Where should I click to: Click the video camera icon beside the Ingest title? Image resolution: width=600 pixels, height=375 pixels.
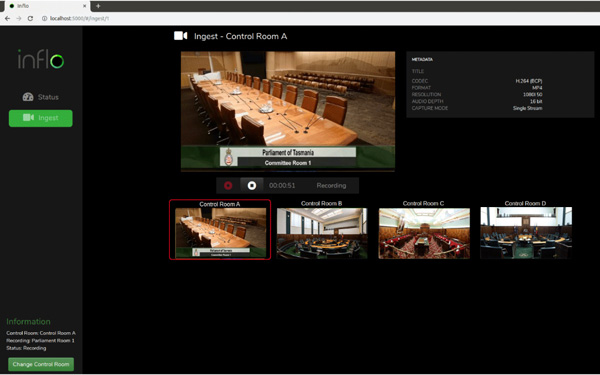[181, 36]
